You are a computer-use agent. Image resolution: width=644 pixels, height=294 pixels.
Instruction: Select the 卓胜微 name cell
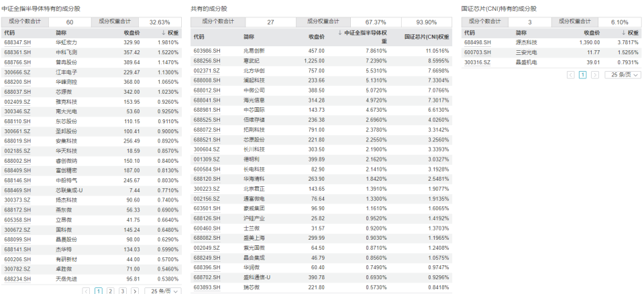[64, 269]
